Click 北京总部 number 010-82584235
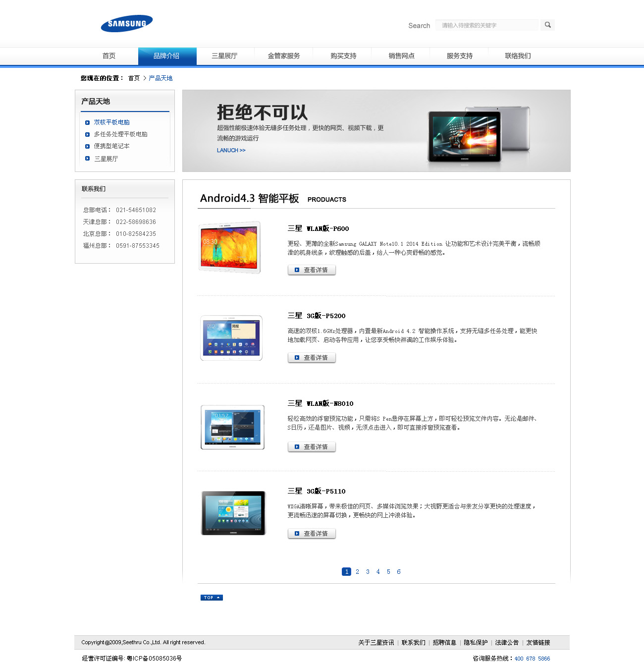The height and width of the screenshot is (664, 644). click(136, 234)
